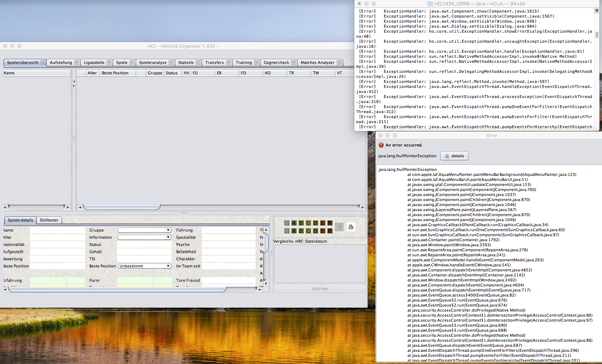Screen dimensions: 602x364
Task: Open the Gruppe dropdown
Action: tap(144, 230)
